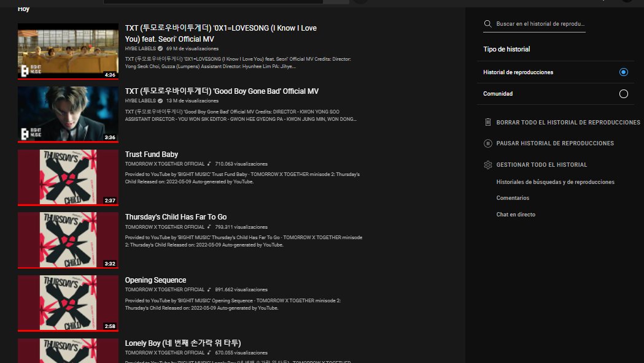644x363 pixels.
Task: Click the trash icon for clearing watch history
Action: tap(488, 122)
